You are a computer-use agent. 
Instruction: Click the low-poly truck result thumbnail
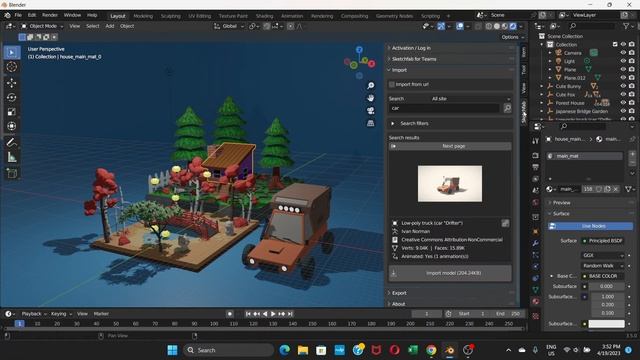[x=450, y=184]
